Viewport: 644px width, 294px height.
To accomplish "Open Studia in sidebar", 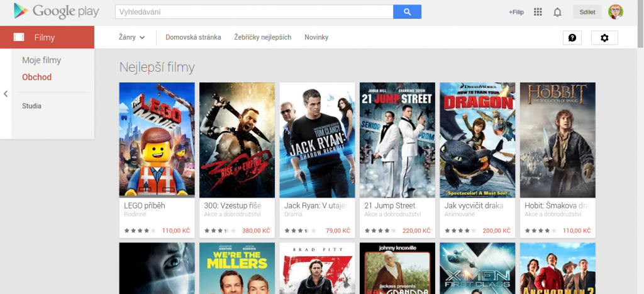I will 31,106.
